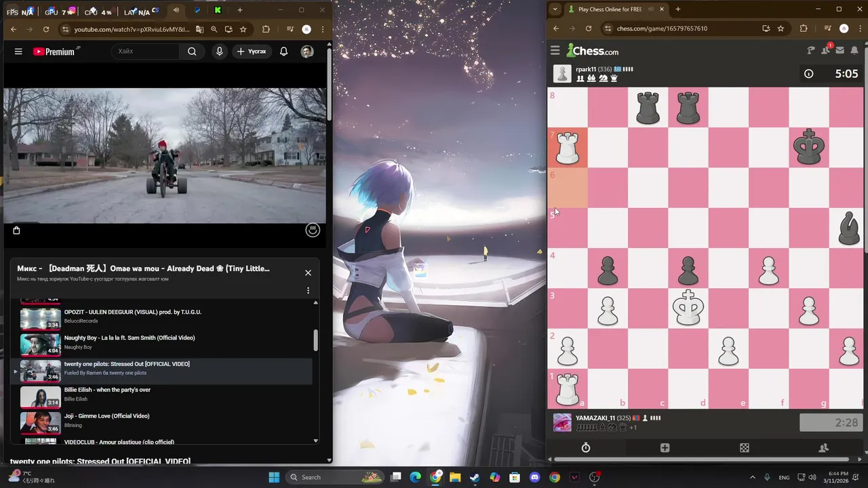
Task: Open extensions puzzle icon in chess window
Action: 804,28
